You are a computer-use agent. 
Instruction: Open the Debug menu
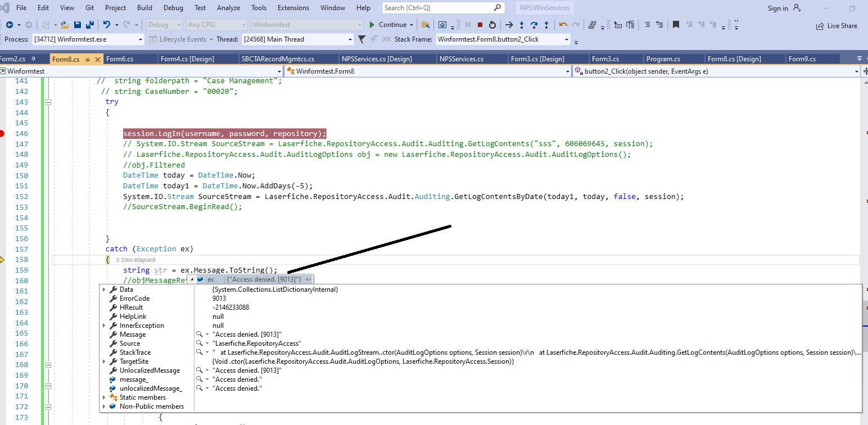(173, 8)
